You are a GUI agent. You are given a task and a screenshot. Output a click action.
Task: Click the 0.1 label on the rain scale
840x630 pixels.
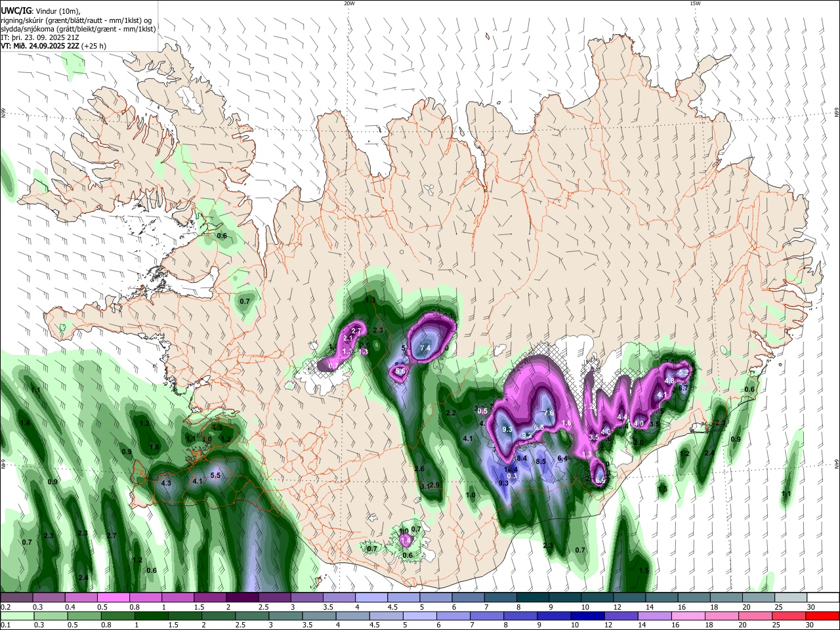pos(5,625)
